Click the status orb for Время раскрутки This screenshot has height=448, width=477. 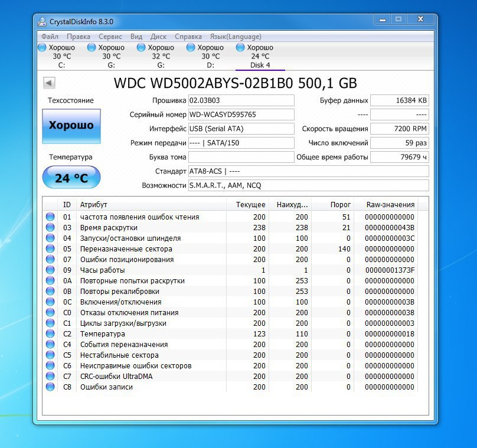tap(50, 227)
